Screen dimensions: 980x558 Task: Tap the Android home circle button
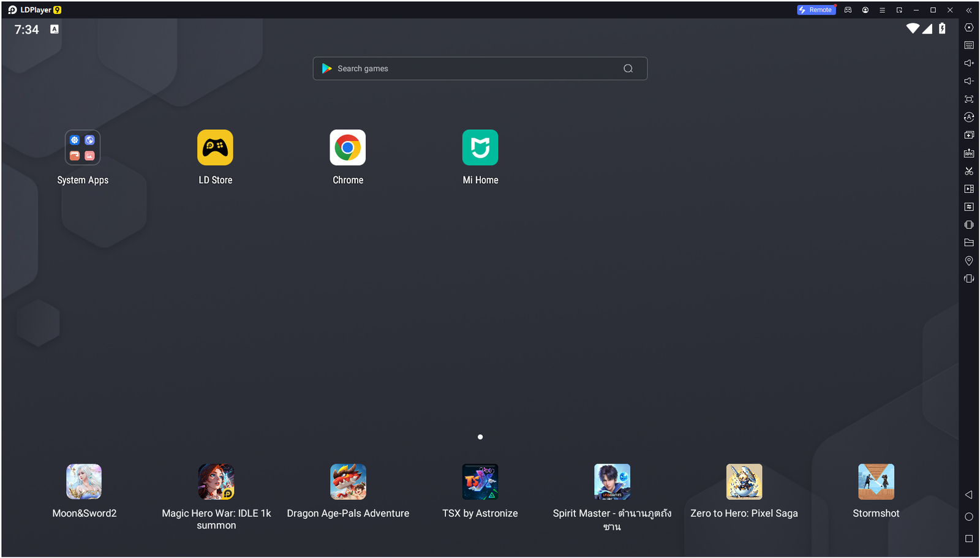coord(969,516)
